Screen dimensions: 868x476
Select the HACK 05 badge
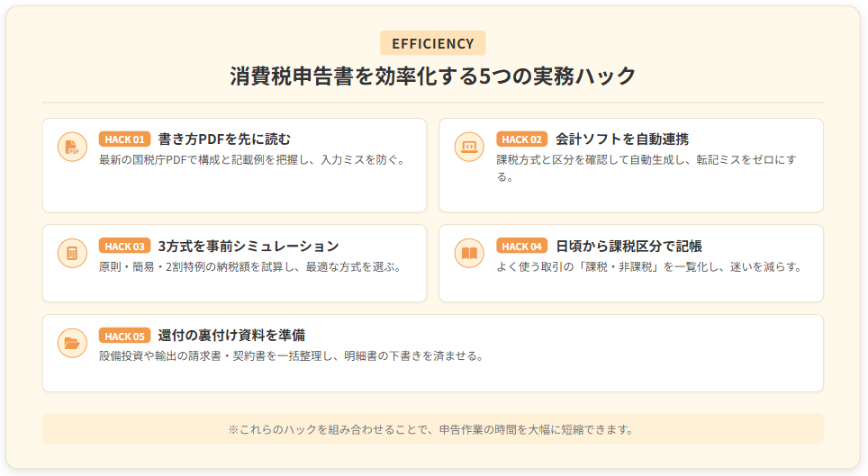[x=124, y=336]
